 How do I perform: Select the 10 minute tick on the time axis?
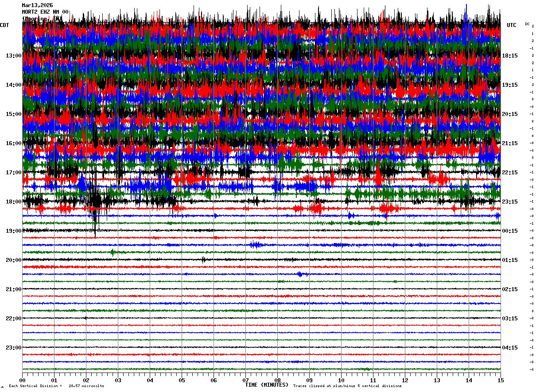(341, 380)
